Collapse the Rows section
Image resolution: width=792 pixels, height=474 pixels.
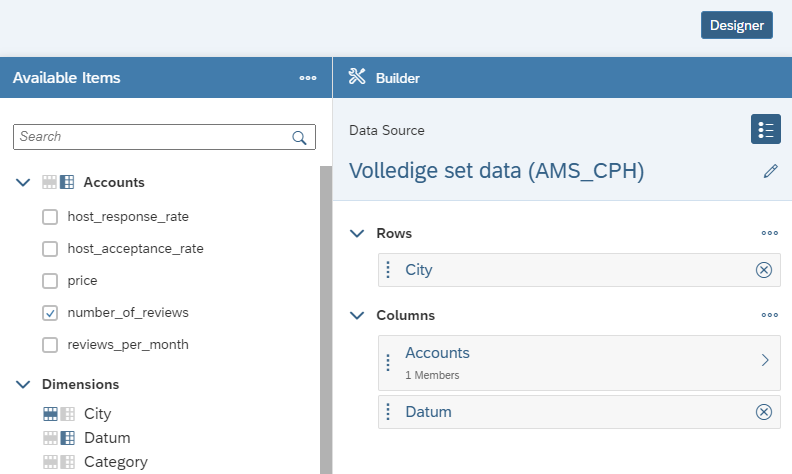coord(357,233)
